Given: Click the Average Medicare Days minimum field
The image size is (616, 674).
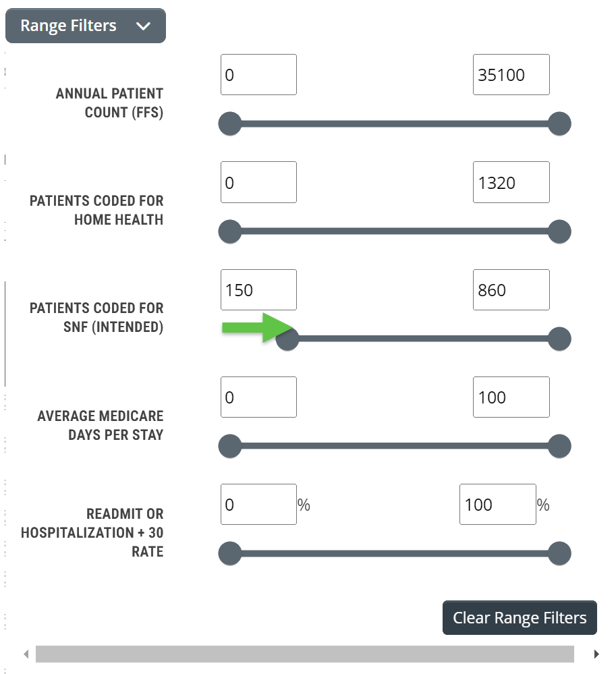Looking at the screenshot, I should pos(259,397).
